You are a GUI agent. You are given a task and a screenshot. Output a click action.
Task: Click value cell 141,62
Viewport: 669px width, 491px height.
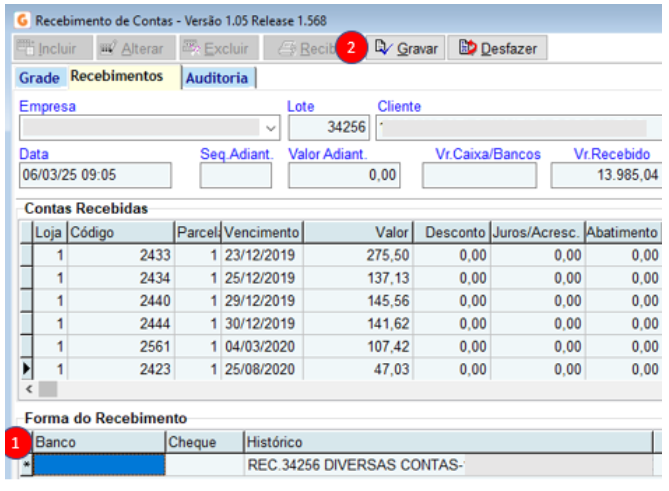pyautogui.click(x=358, y=324)
